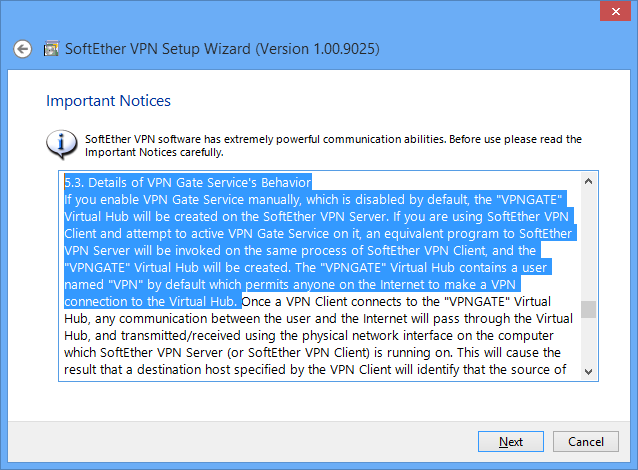
Task: Click the information speech bubble icon
Action: click(x=61, y=144)
